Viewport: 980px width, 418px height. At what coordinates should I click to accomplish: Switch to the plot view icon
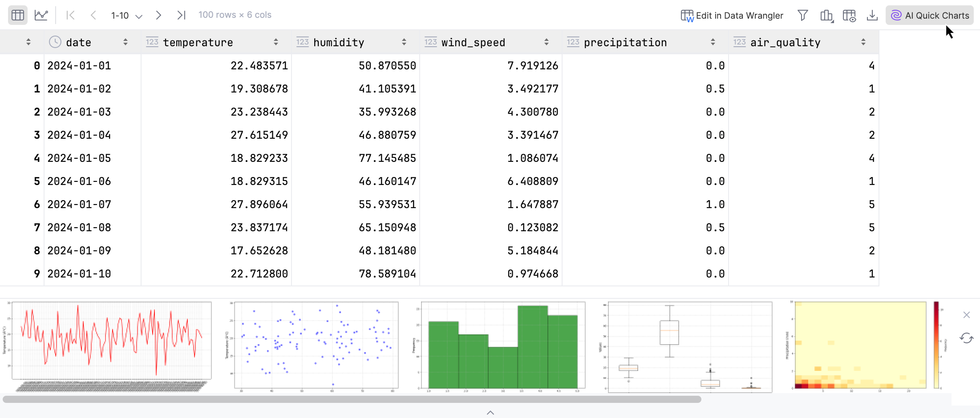[x=41, y=15]
